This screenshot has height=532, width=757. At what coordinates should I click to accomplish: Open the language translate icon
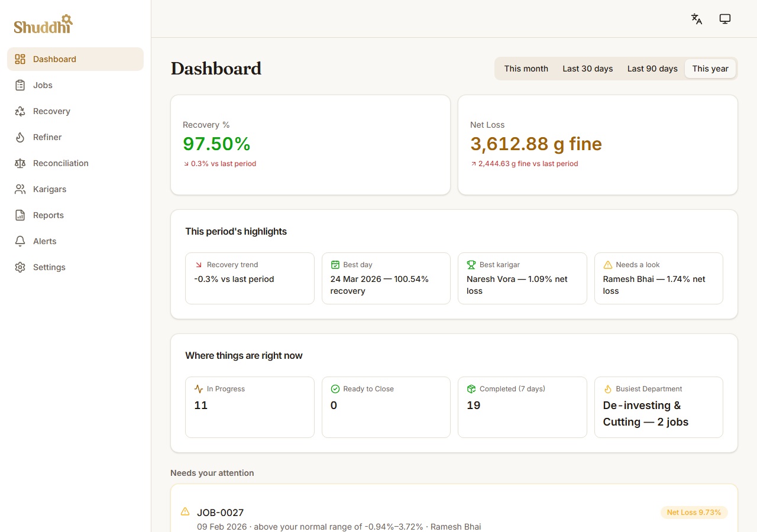[697, 19]
